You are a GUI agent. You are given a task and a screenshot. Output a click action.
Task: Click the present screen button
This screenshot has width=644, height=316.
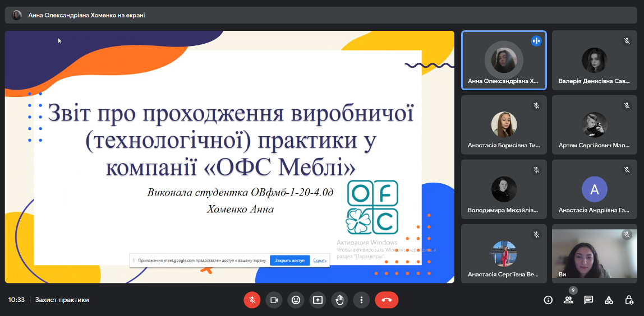(x=318, y=300)
